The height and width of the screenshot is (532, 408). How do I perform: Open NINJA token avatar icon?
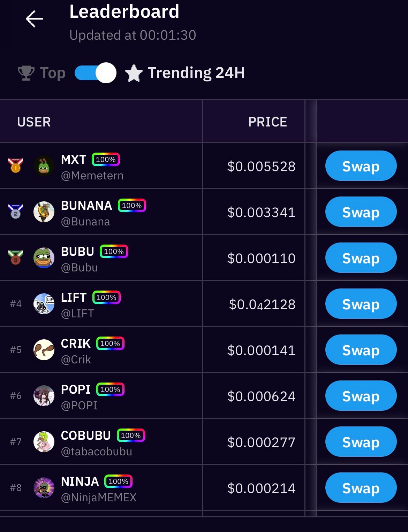[44, 488]
